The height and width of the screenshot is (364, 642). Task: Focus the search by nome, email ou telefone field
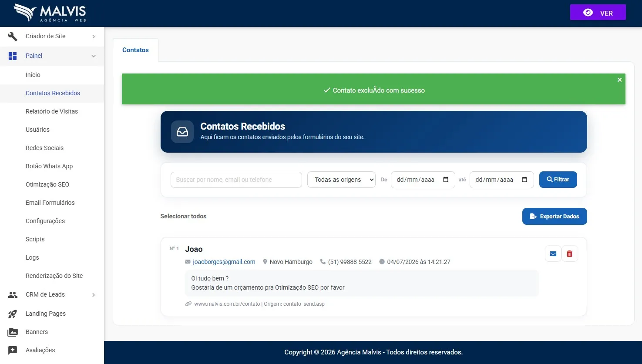236,180
